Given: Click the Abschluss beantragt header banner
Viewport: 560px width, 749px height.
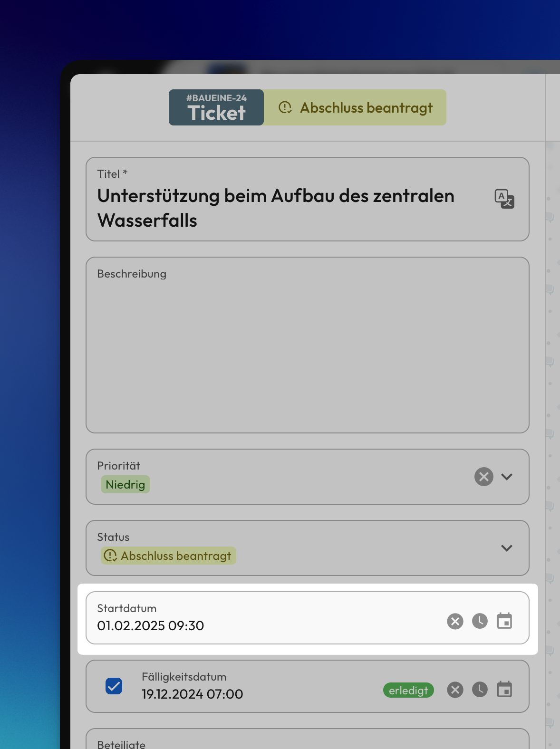Looking at the screenshot, I should click(355, 107).
